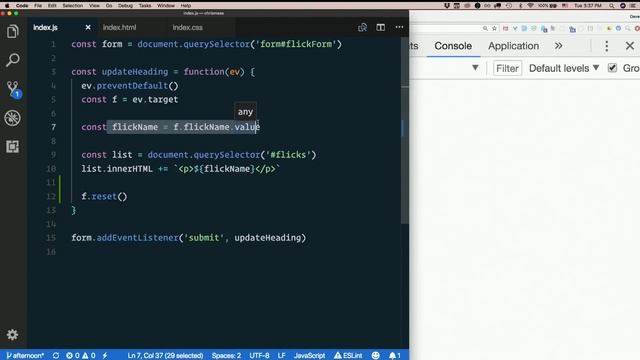Open the Code menu in menu bar
Viewport: 640px width, 360px height.
(22, 6)
